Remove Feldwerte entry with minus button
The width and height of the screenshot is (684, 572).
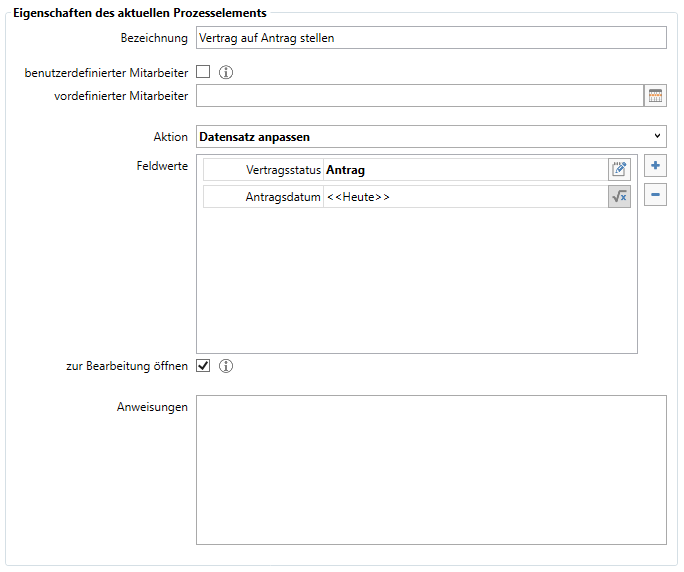[x=655, y=195]
